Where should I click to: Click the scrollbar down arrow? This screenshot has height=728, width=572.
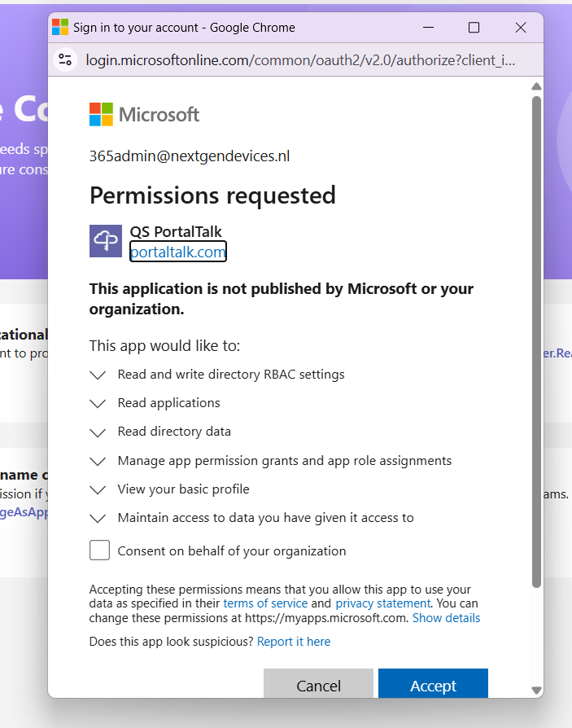[x=537, y=691]
